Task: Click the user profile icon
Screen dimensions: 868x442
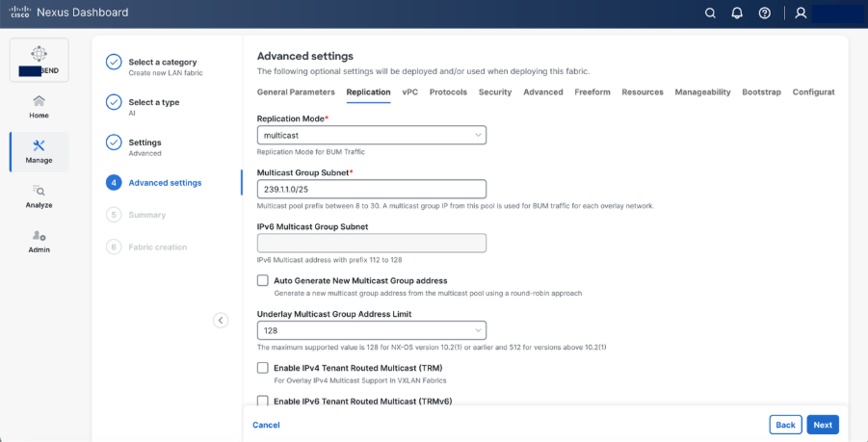Action: [x=801, y=13]
